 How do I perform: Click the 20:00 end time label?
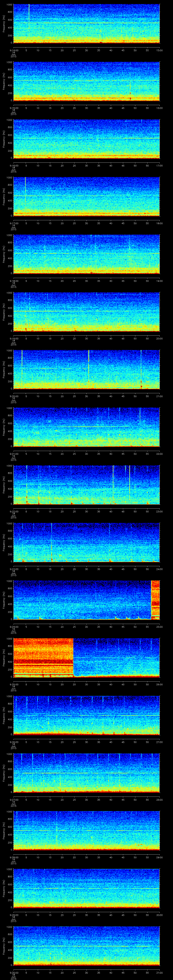[160, 339]
